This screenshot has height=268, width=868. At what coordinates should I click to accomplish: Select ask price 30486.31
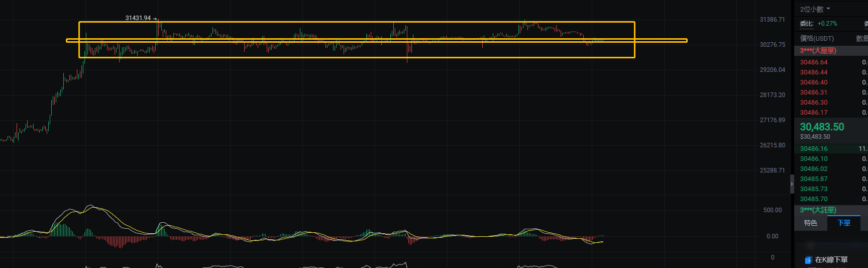click(814, 93)
